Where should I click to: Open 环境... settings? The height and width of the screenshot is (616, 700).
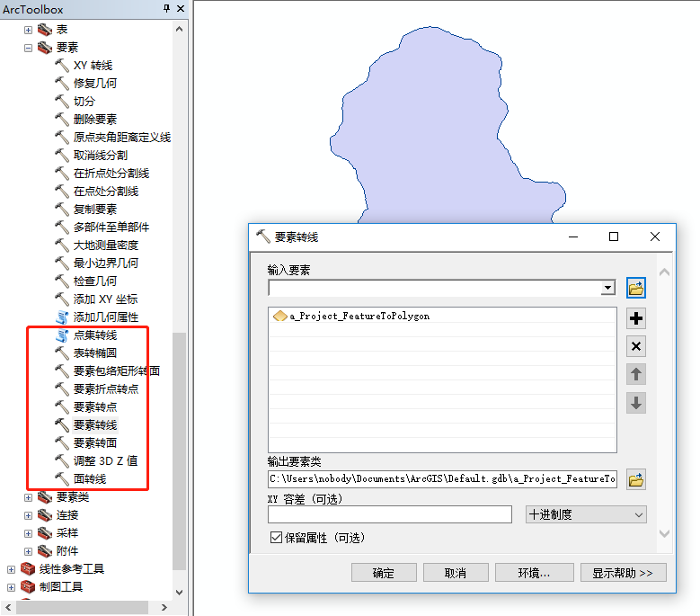(534, 573)
